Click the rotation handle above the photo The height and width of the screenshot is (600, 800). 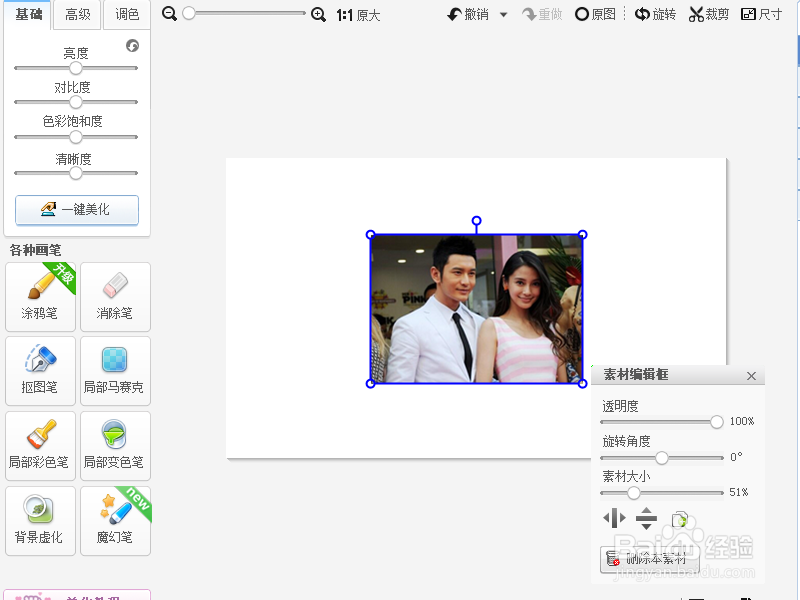click(x=477, y=221)
